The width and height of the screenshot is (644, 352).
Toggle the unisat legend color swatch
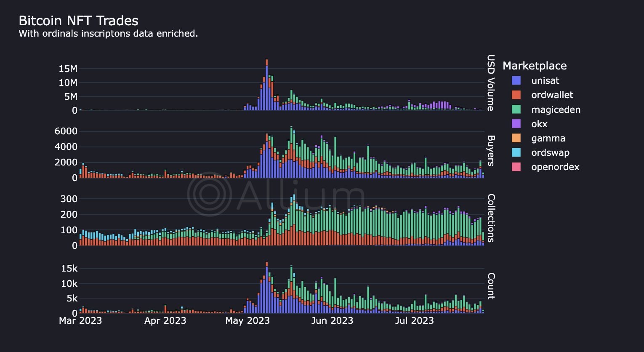(516, 81)
